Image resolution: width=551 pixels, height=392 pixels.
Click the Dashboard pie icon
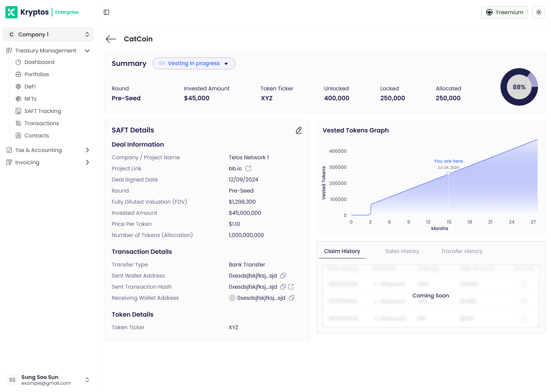point(18,62)
